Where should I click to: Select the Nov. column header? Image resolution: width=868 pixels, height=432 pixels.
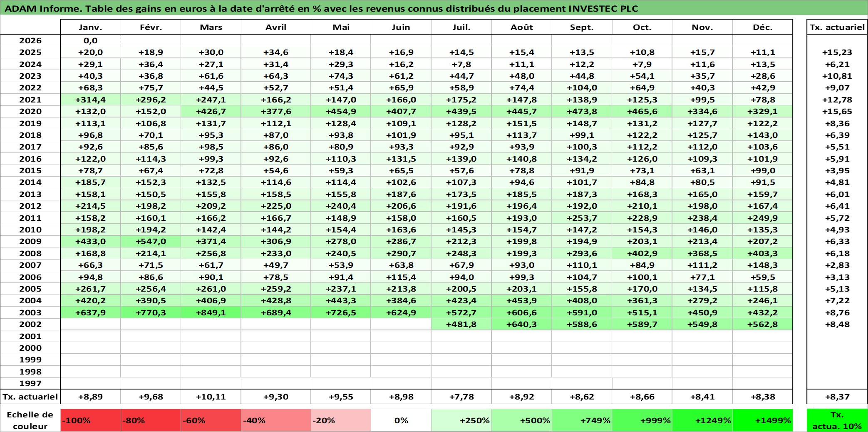702,27
